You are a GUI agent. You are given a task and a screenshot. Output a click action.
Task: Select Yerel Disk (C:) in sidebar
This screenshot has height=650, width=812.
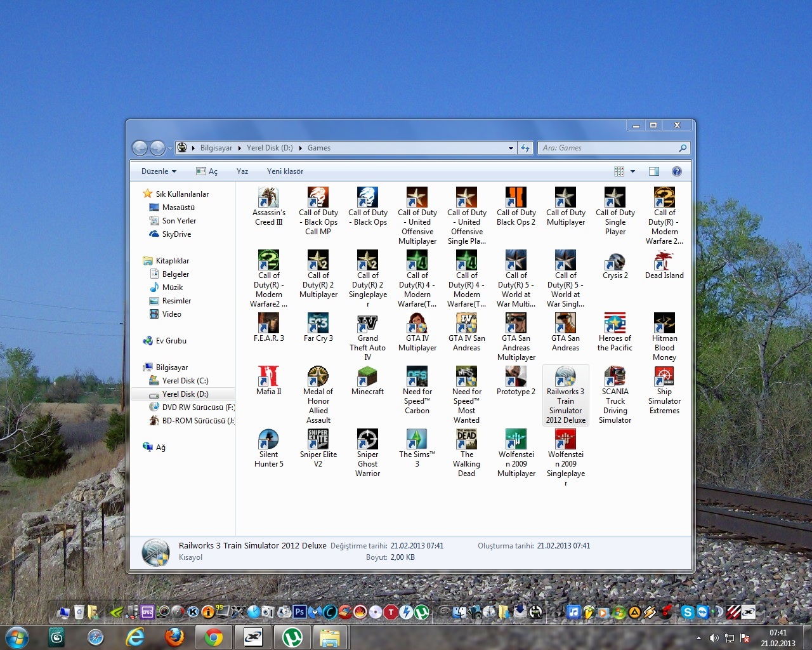[178, 381]
